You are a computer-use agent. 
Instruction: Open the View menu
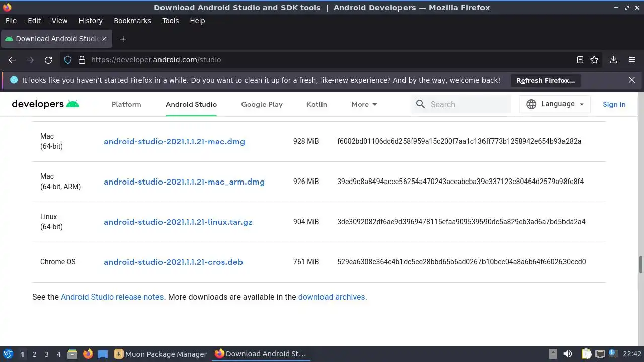59,21
